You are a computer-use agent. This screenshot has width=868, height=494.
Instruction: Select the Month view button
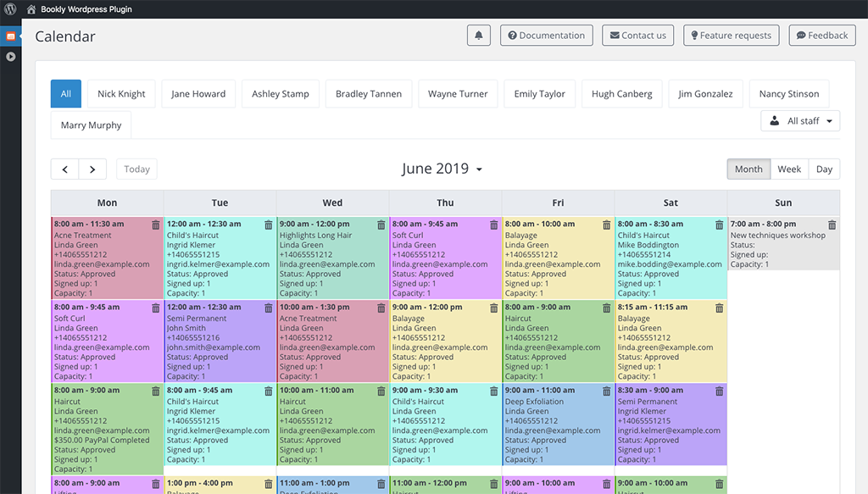tap(748, 169)
